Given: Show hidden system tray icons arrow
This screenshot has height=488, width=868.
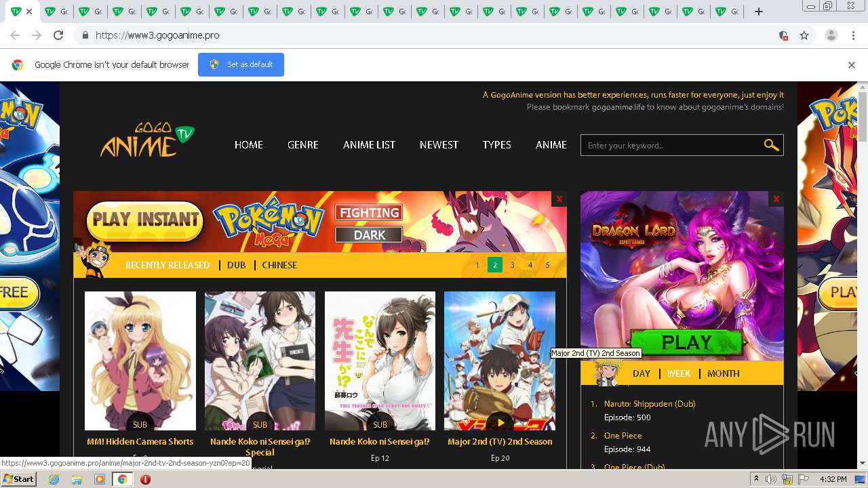Looking at the screenshot, I should pos(756,479).
